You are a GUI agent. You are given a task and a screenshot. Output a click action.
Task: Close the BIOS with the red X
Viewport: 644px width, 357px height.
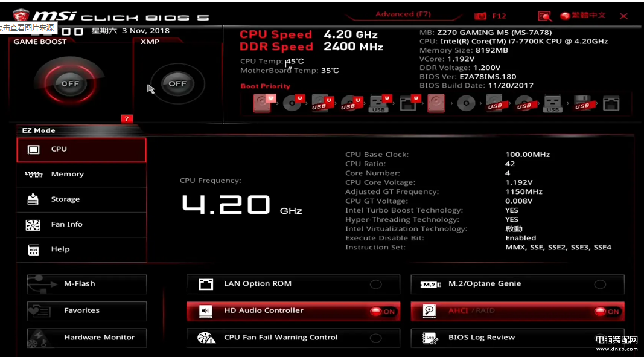tap(623, 16)
